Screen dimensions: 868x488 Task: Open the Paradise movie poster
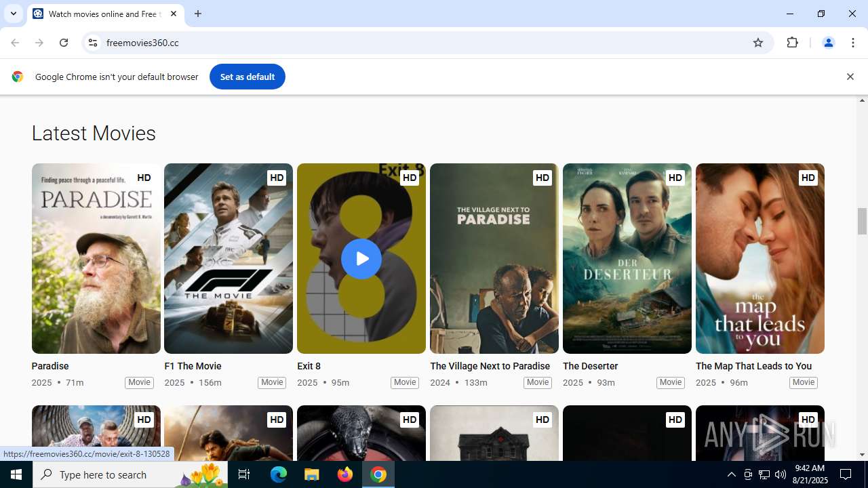[x=96, y=258]
